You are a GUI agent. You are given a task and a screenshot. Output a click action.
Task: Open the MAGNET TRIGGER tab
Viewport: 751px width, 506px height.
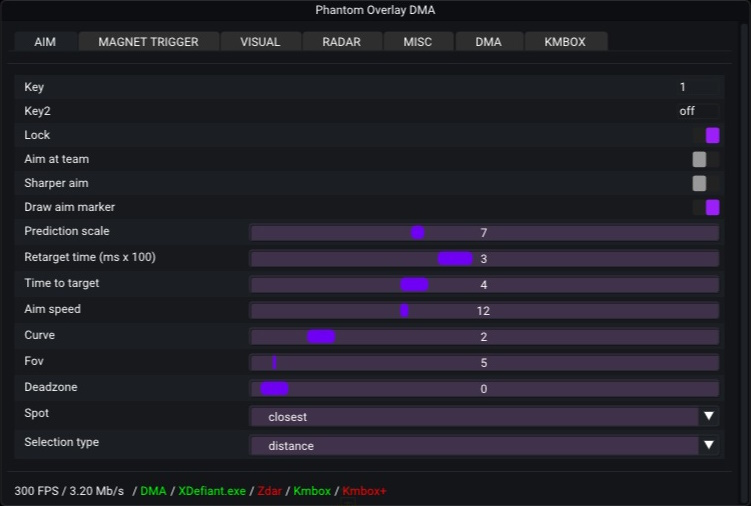[x=148, y=42]
